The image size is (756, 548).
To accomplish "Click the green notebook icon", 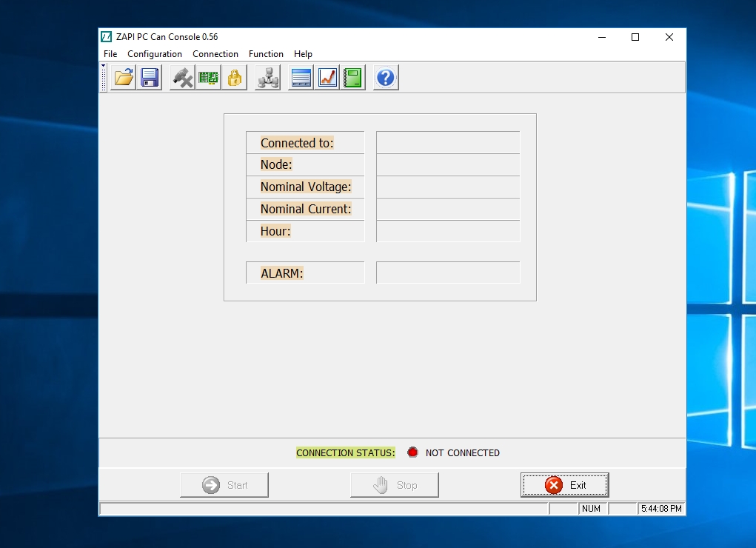I will (353, 78).
